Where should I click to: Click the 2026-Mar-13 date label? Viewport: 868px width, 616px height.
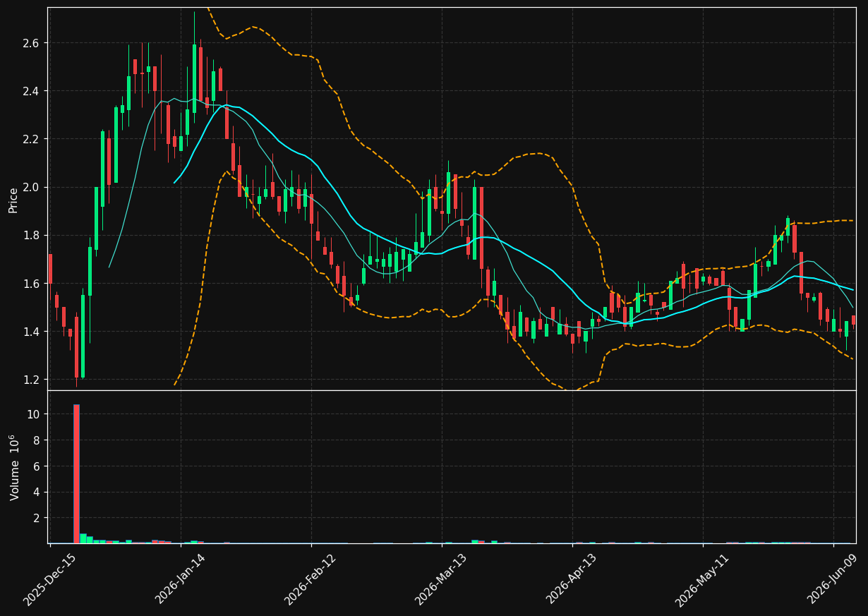point(442,579)
